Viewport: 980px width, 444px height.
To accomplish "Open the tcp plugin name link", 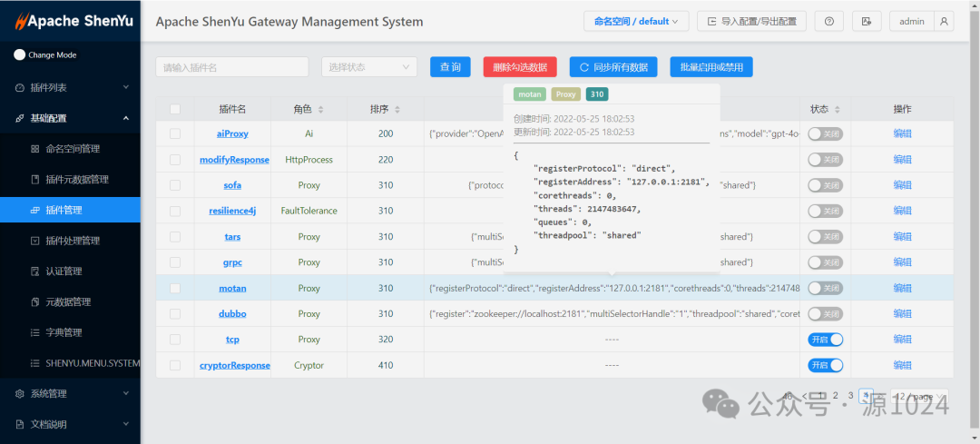I will pos(232,340).
